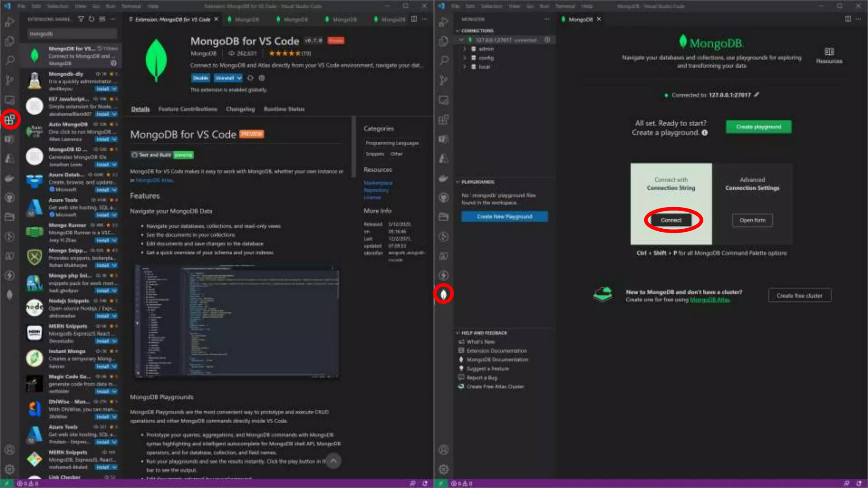Open Docker whale icon in left window activity bar
Screen dimensions: 868x488
pos(9,178)
